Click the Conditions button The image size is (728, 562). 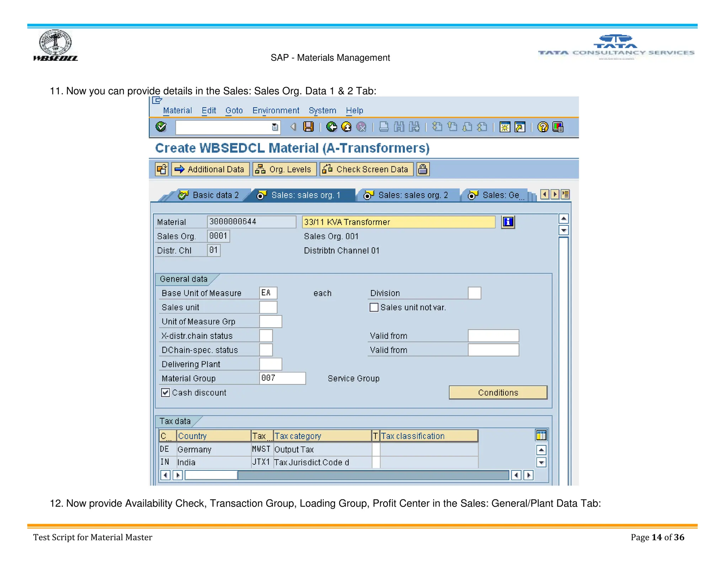pos(498,393)
